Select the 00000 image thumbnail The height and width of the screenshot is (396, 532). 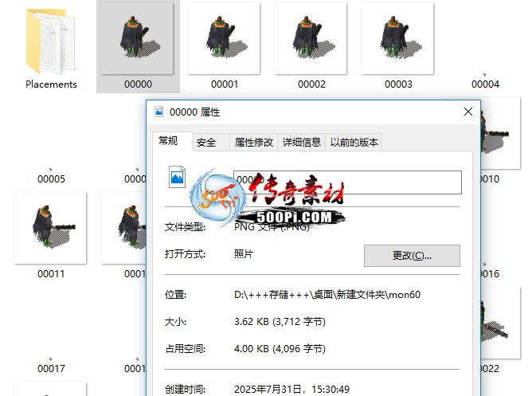pyautogui.click(x=138, y=38)
